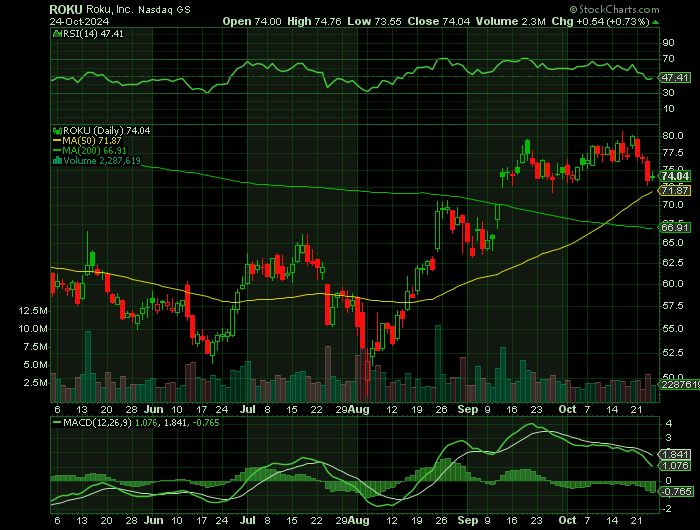Click the Open 74.00 value in the header

(252, 21)
